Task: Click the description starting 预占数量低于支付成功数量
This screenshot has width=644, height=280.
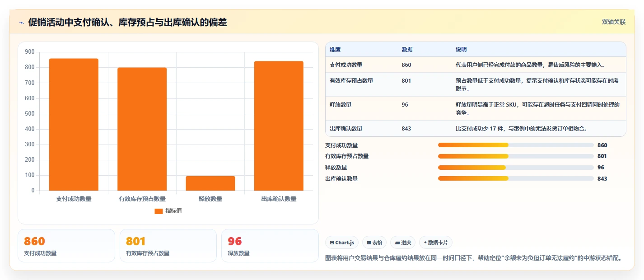Action: (x=537, y=84)
